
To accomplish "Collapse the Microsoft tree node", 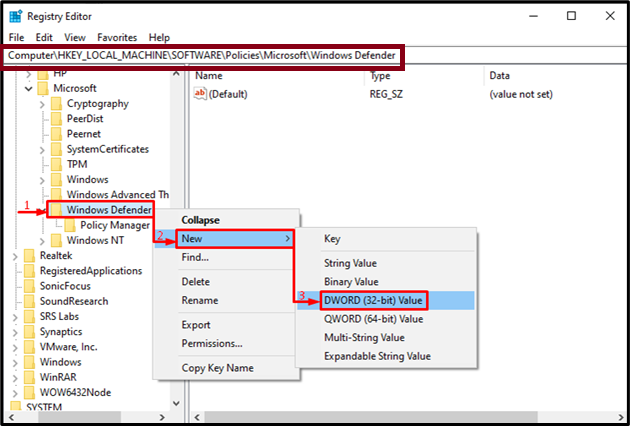I will coord(29,89).
